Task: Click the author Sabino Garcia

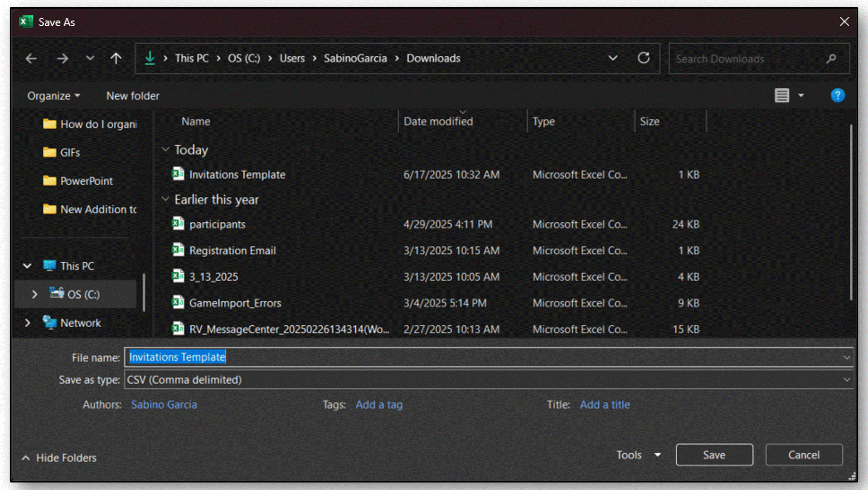Action: pos(164,405)
